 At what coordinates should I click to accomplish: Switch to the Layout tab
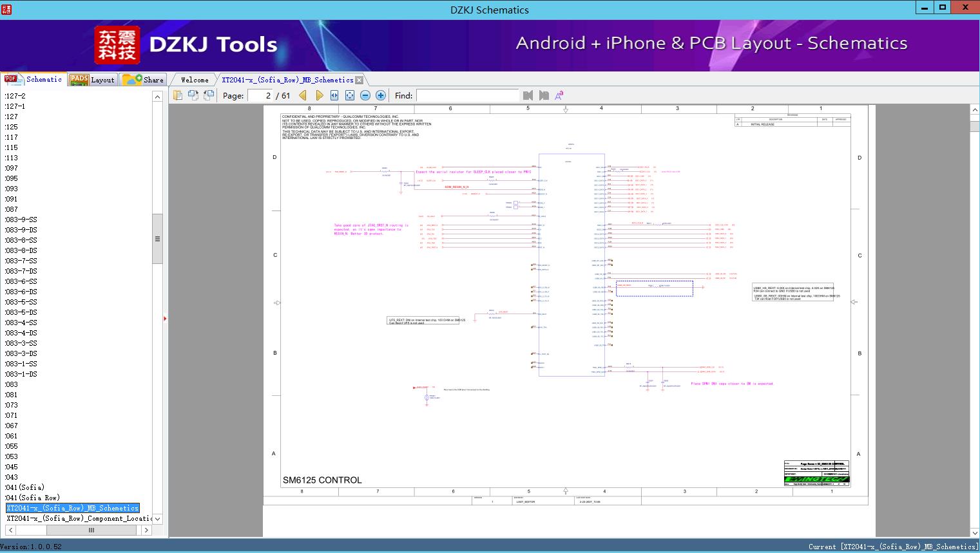coord(92,80)
